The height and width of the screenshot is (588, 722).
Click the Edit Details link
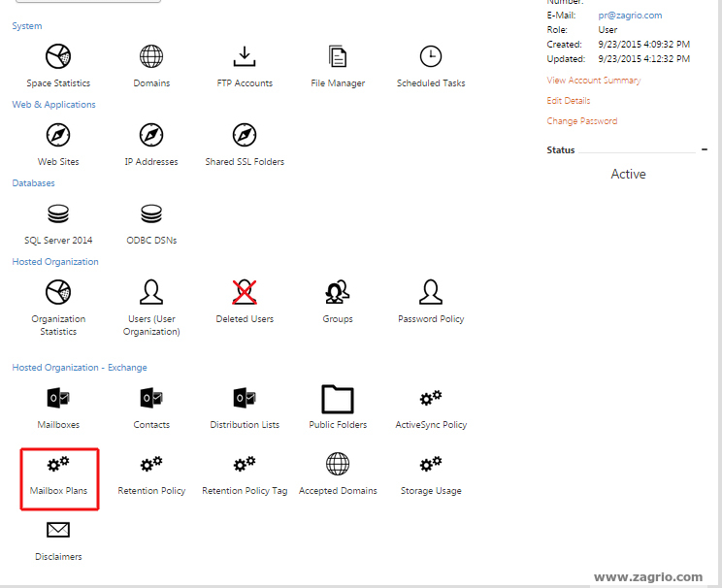coord(569,100)
